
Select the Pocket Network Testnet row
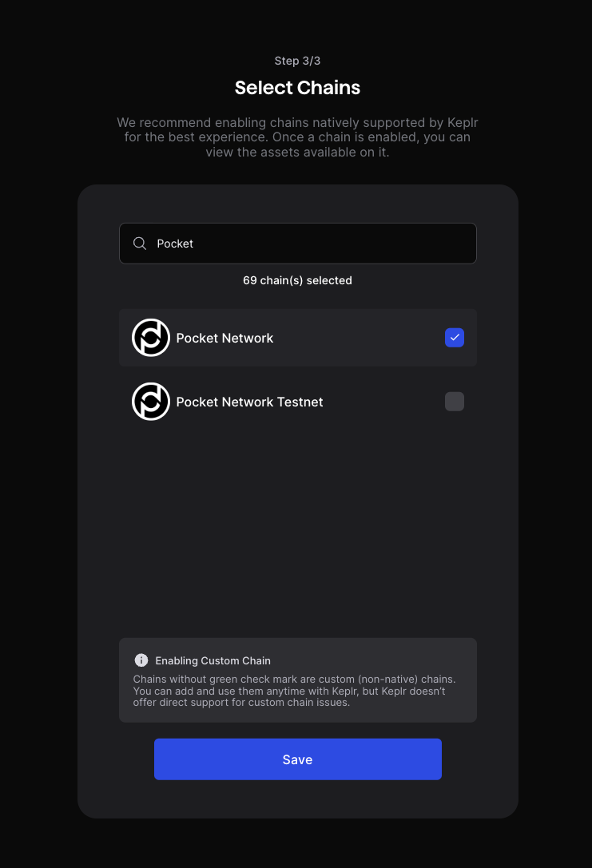tap(298, 402)
